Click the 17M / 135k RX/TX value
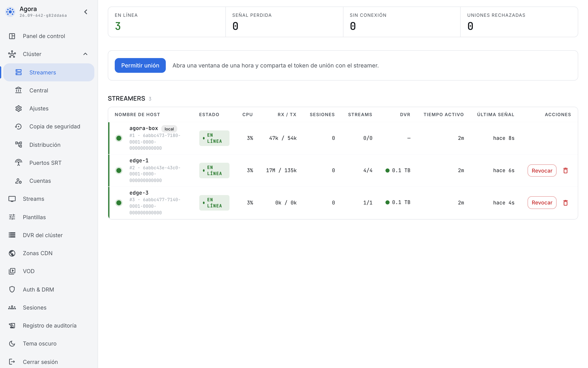The image size is (588, 368). [281, 170]
